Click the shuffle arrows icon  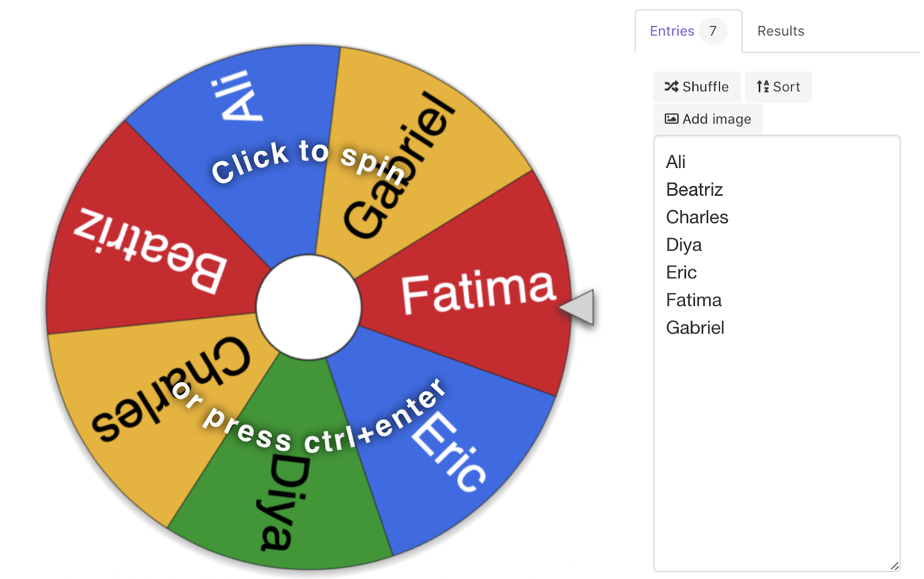point(671,87)
